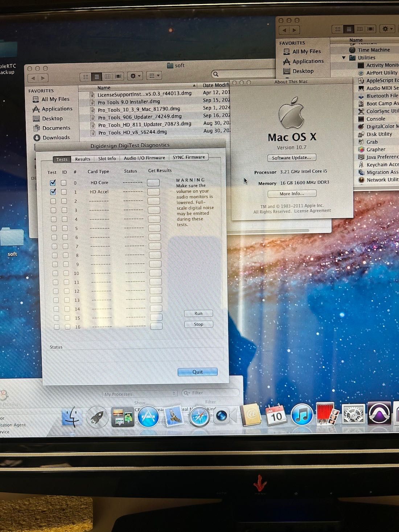Open the License Agreement link

[312, 211]
